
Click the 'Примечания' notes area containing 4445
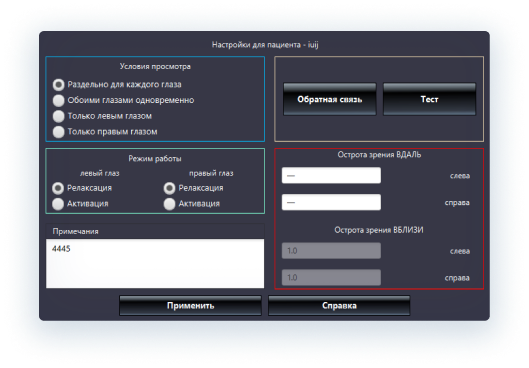coord(155,263)
